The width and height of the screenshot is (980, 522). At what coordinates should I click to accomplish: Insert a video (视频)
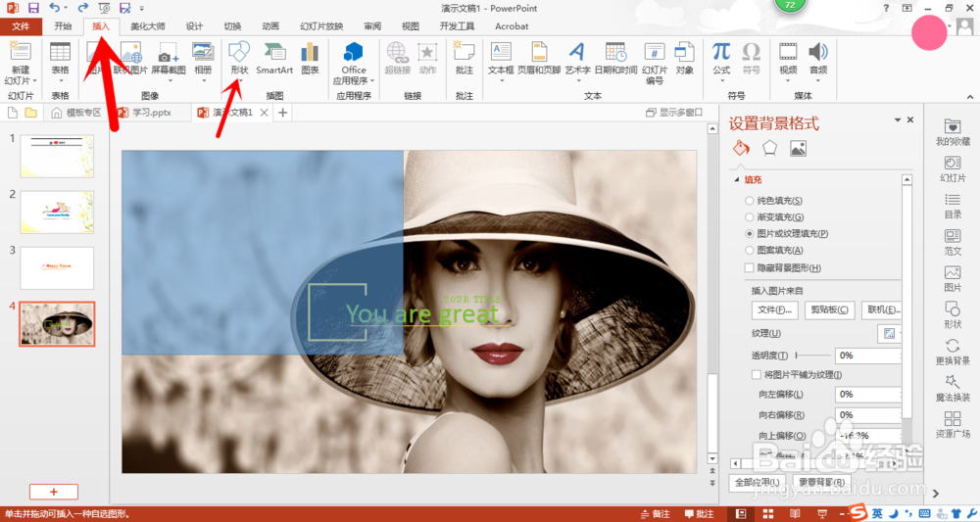pos(788,53)
